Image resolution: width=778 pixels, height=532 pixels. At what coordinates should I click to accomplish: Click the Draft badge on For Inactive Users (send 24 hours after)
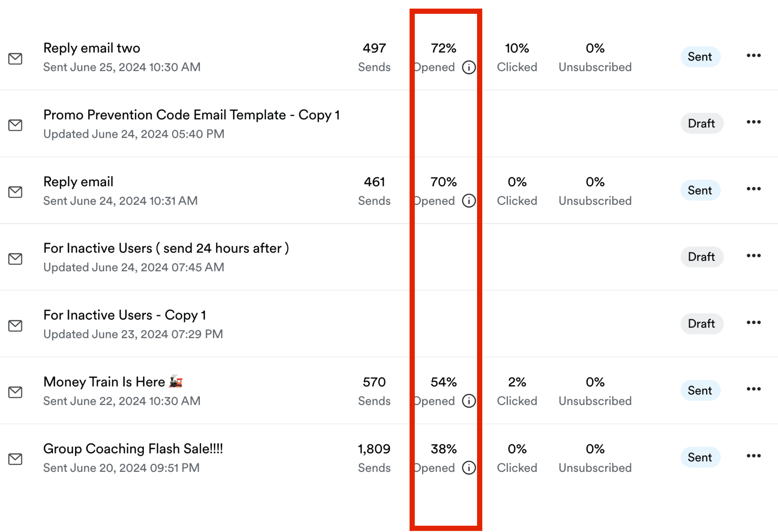pyautogui.click(x=702, y=257)
